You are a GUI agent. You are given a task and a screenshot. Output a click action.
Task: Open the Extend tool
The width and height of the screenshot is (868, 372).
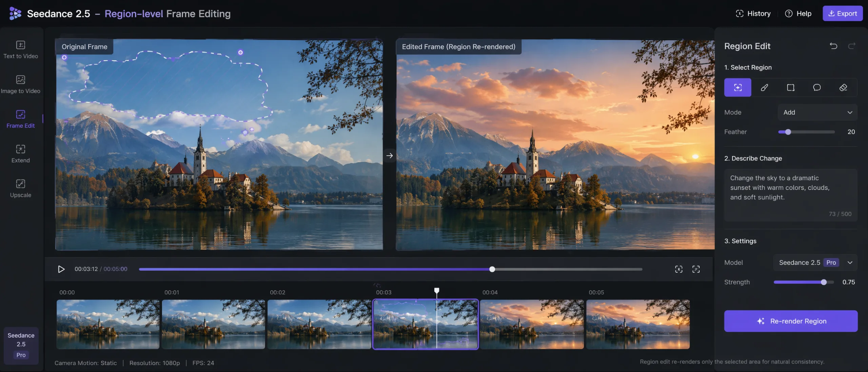21,154
